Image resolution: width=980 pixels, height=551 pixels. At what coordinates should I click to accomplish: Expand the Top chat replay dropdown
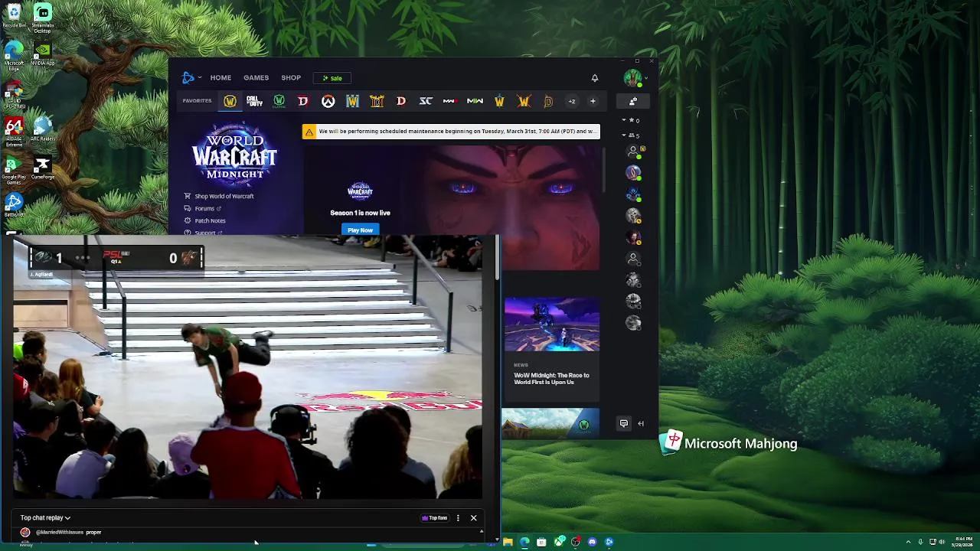(x=45, y=518)
